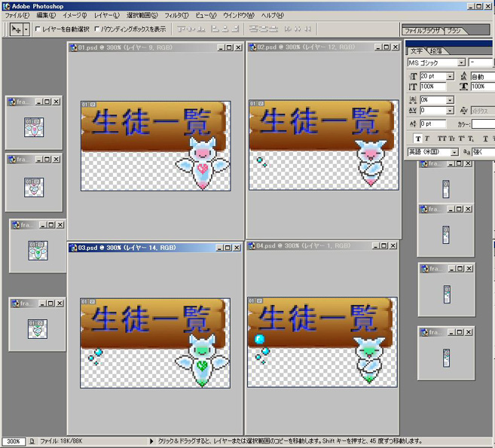The height and width of the screenshot is (448, 495).
Task: Click the green character in 03.psd canvas
Action: [203, 360]
